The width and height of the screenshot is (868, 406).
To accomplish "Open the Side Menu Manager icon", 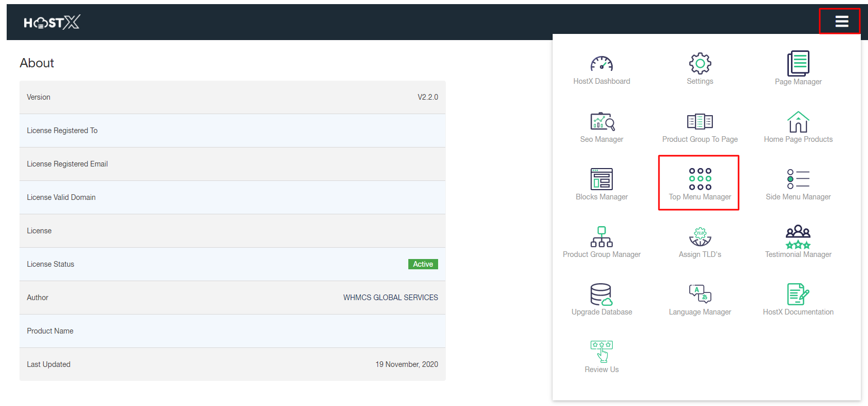I will [798, 179].
